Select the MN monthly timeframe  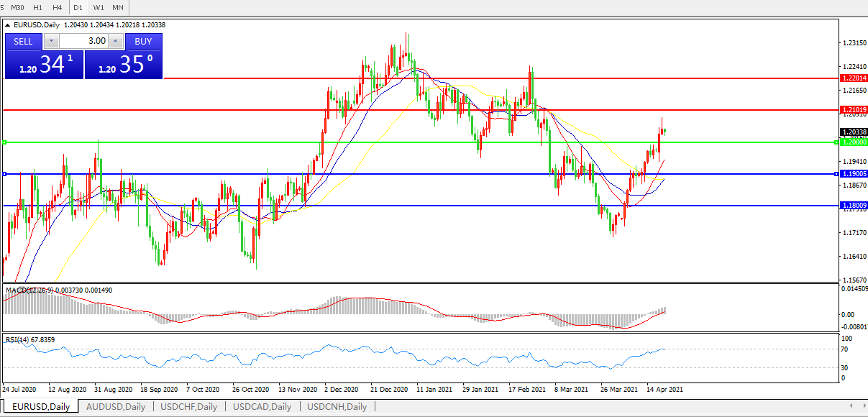pos(118,6)
